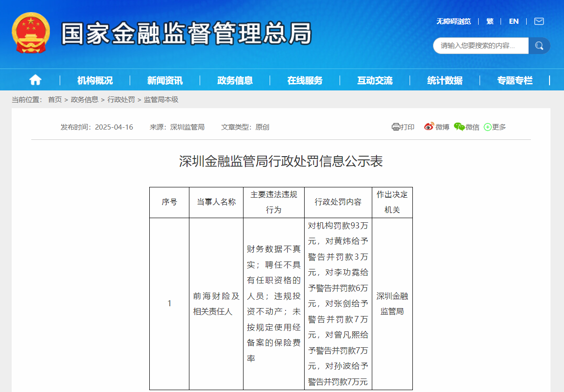Click the magnifier search button
Viewport: 564px width, 392px height.
point(539,46)
